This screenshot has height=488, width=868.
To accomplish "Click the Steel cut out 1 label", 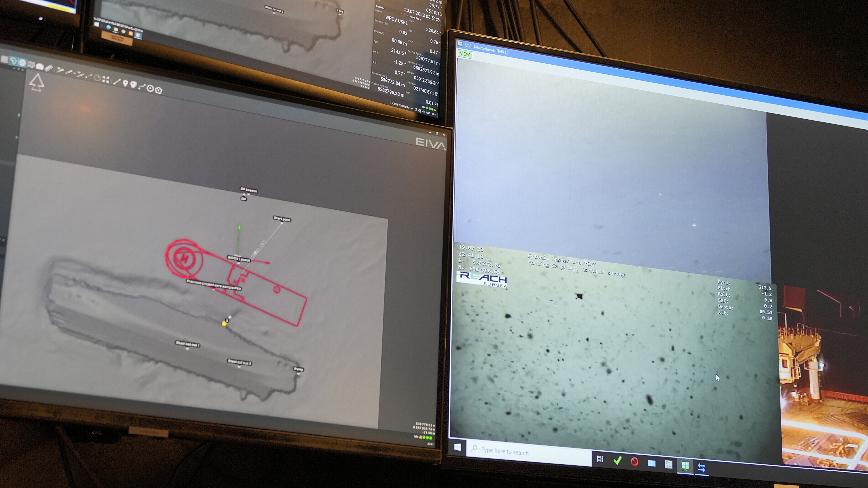I will click(x=188, y=344).
